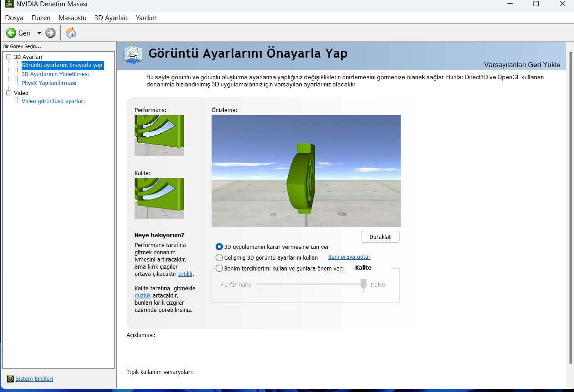Open the Düzen menu
574x392 pixels.
[41, 18]
